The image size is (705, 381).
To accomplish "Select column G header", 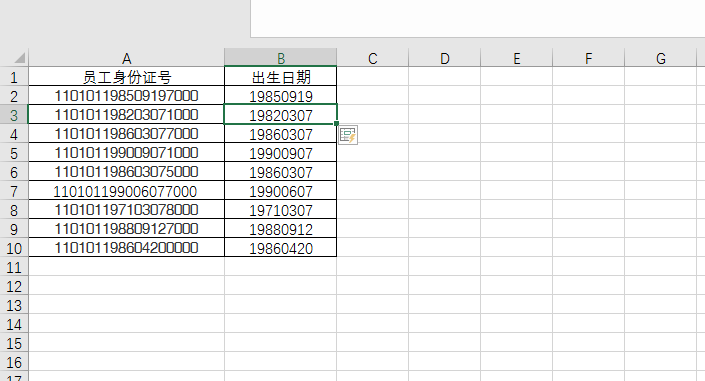I will tap(660, 58).
